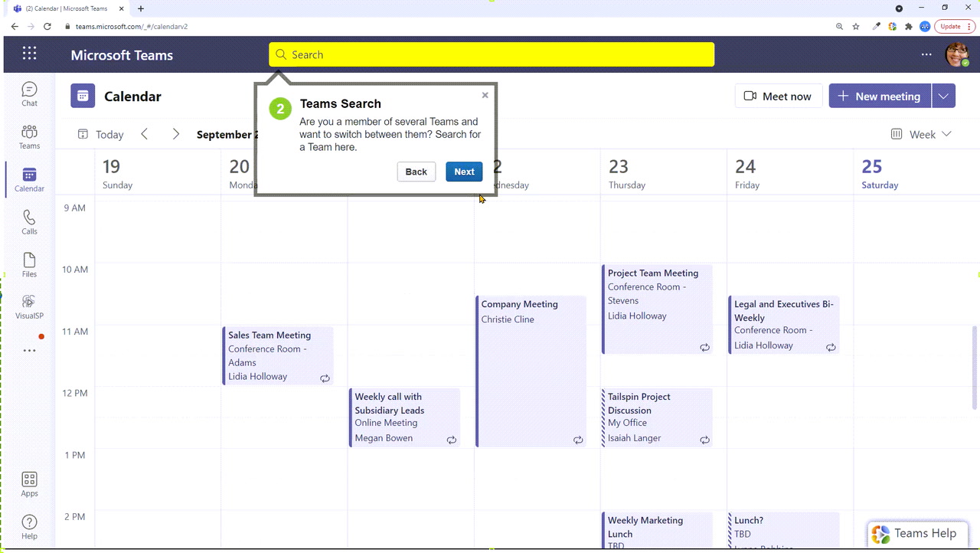Jump to today in the calendar
980x553 pixels.
coord(100,134)
